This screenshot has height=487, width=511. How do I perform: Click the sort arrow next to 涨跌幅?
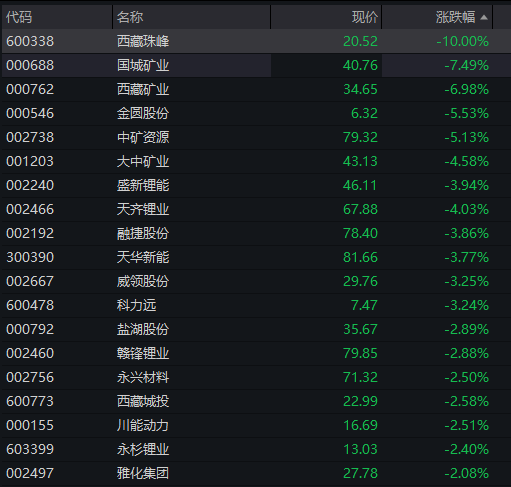pos(484,17)
